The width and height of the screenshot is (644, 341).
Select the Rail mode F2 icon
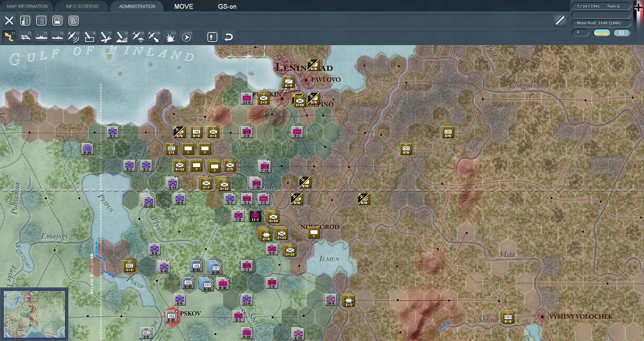[x=25, y=37]
